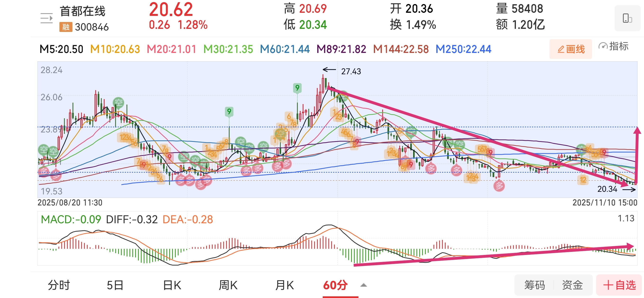
Task: Open the stock list menu icon
Action: pos(46,18)
